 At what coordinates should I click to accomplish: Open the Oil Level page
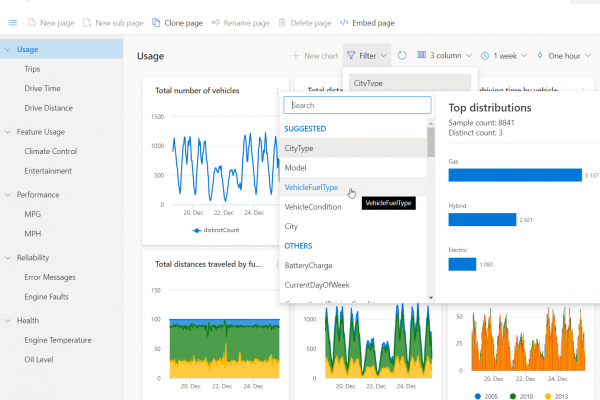(x=39, y=360)
